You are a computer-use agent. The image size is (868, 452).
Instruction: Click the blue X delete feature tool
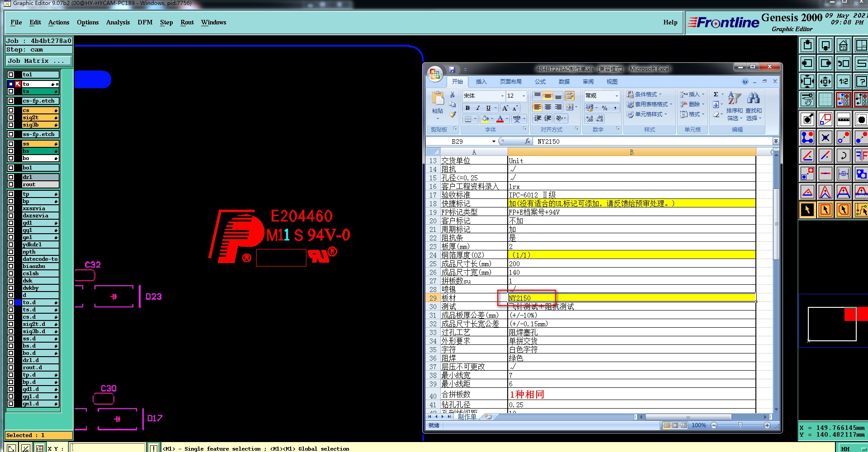(x=825, y=137)
